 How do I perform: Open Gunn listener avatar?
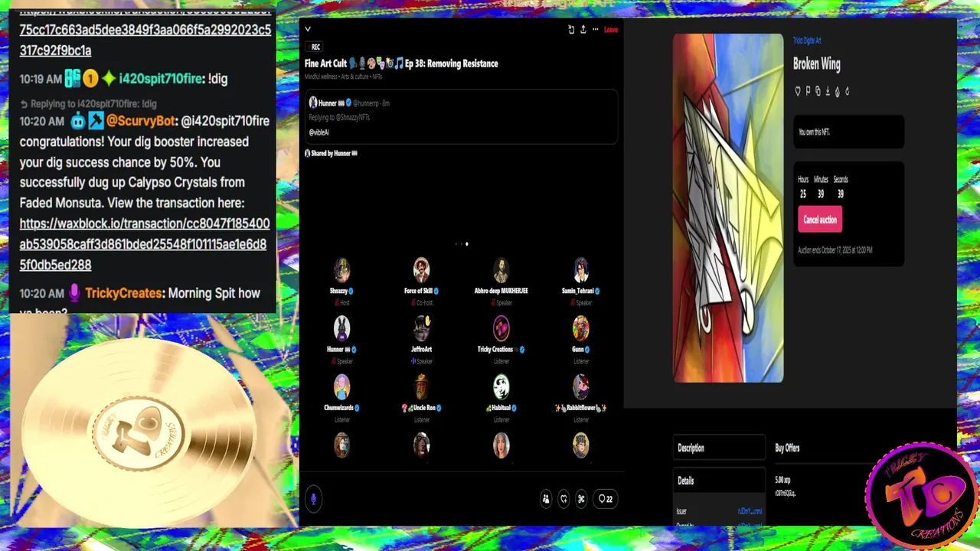580,329
